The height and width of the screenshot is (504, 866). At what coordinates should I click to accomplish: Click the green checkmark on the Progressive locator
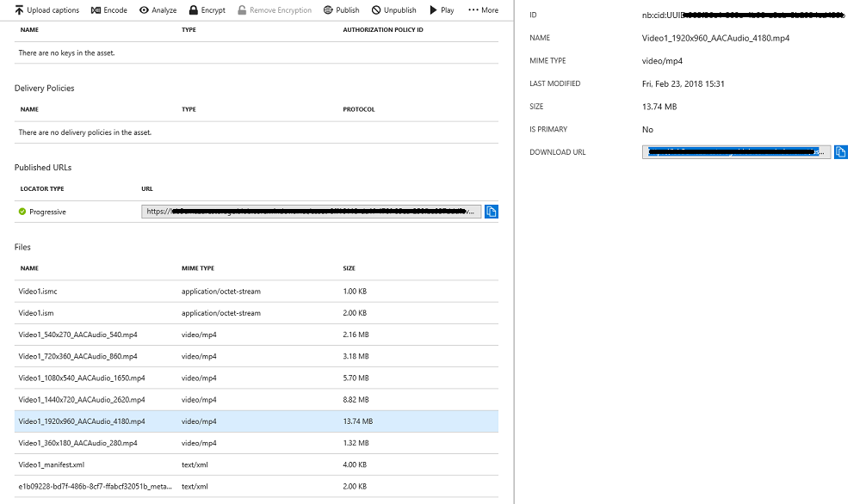coord(21,211)
